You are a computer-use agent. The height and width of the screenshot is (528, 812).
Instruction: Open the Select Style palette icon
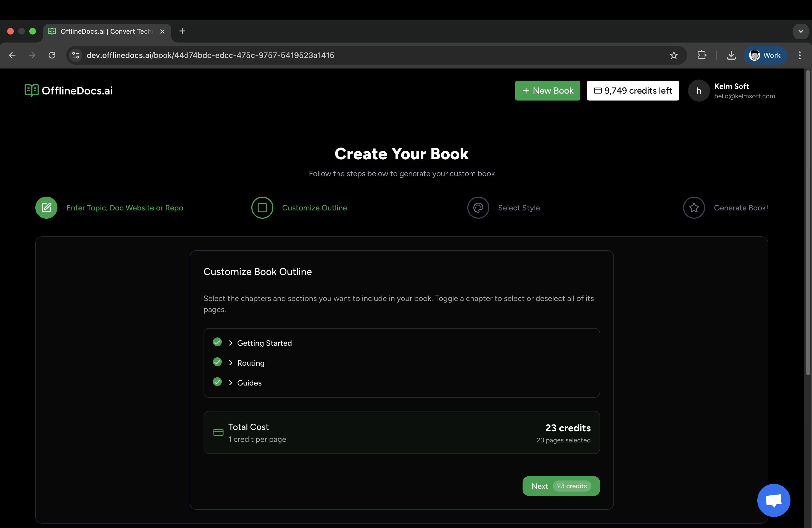(478, 207)
